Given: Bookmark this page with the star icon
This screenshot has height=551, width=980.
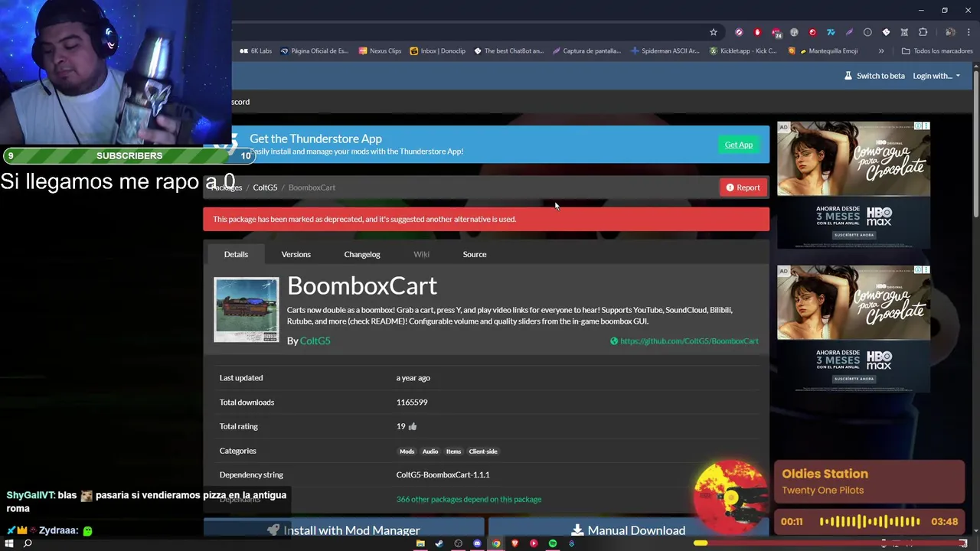Looking at the screenshot, I should click(x=713, y=32).
